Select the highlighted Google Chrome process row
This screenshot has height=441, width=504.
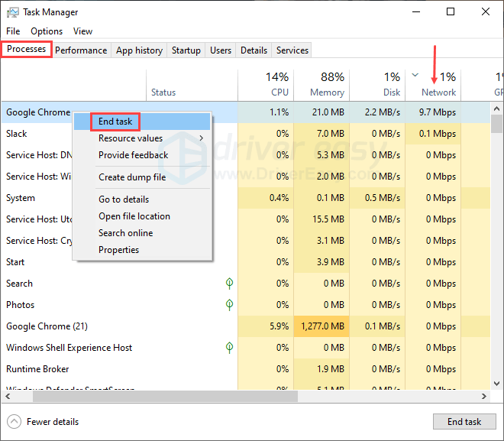[x=246, y=112]
